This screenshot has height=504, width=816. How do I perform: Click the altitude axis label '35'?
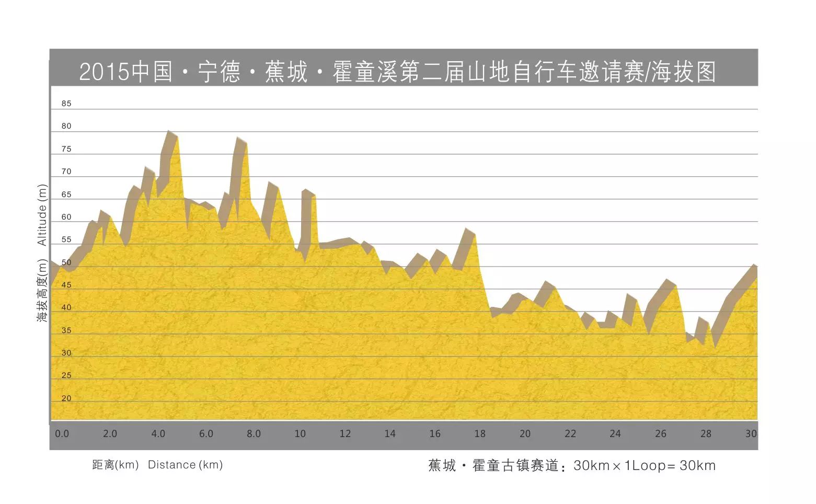click(66, 330)
